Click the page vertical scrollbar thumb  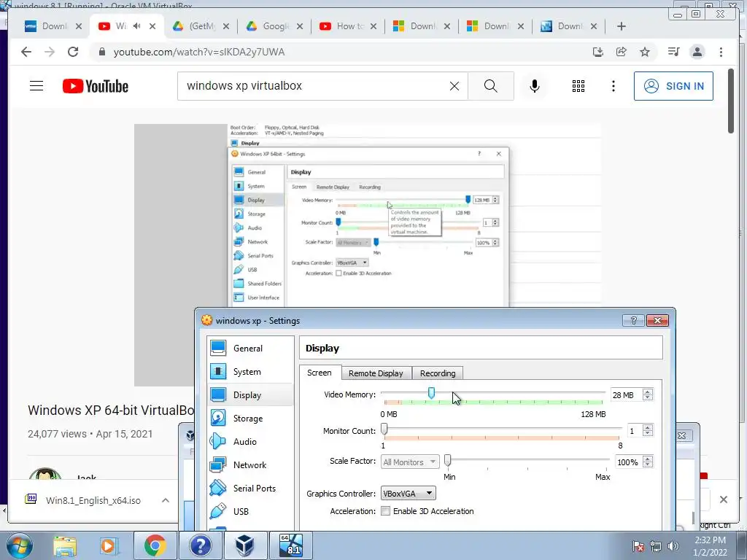coord(731,101)
